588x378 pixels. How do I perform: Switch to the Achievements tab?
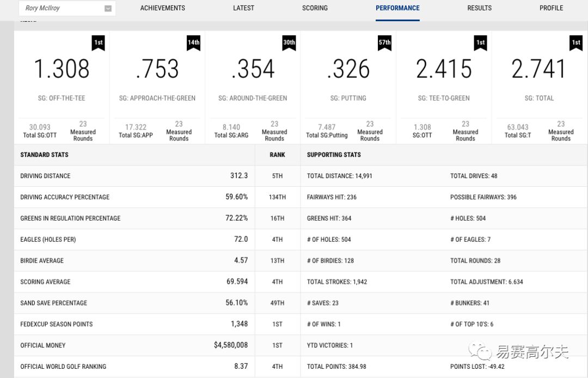pyautogui.click(x=162, y=8)
